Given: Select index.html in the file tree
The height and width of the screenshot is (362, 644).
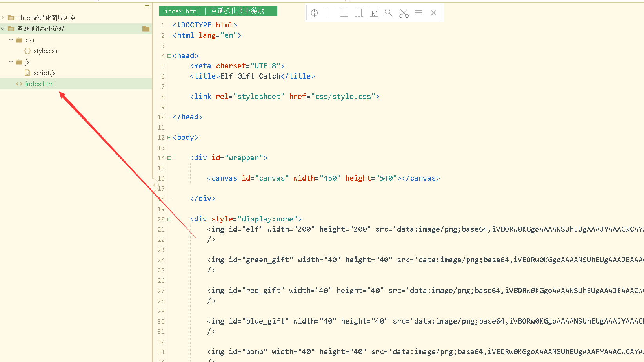Looking at the screenshot, I should (x=40, y=84).
